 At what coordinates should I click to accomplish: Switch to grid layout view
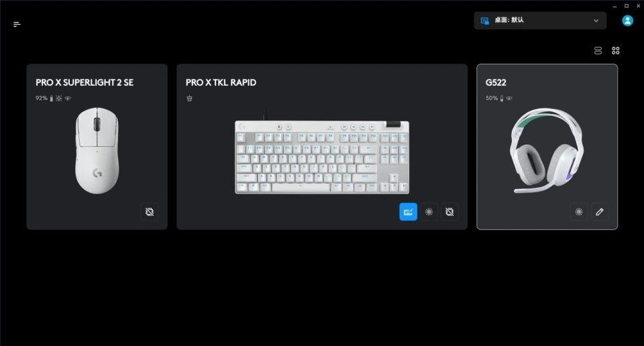tap(615, 50)
